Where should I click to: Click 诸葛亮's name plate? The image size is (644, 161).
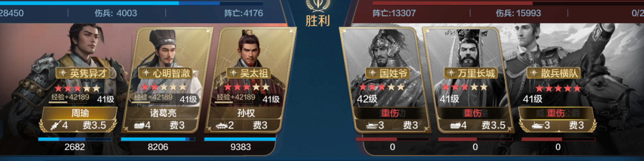pyautogui.click(x=163, y=113)
